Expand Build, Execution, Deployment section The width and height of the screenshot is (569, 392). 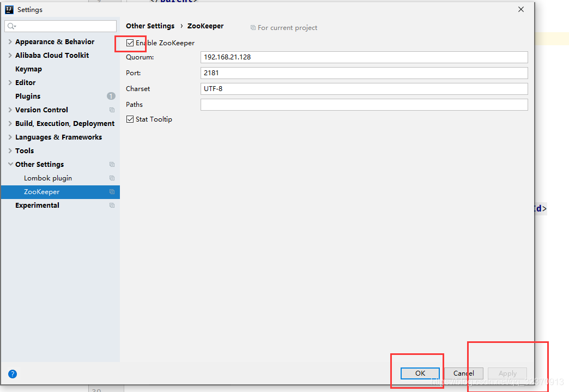pos(10,123)
